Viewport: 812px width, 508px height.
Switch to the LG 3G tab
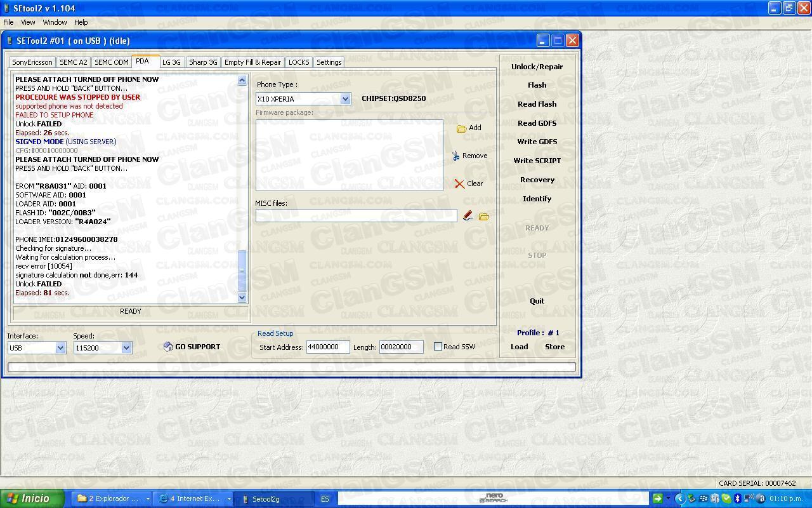171,62
